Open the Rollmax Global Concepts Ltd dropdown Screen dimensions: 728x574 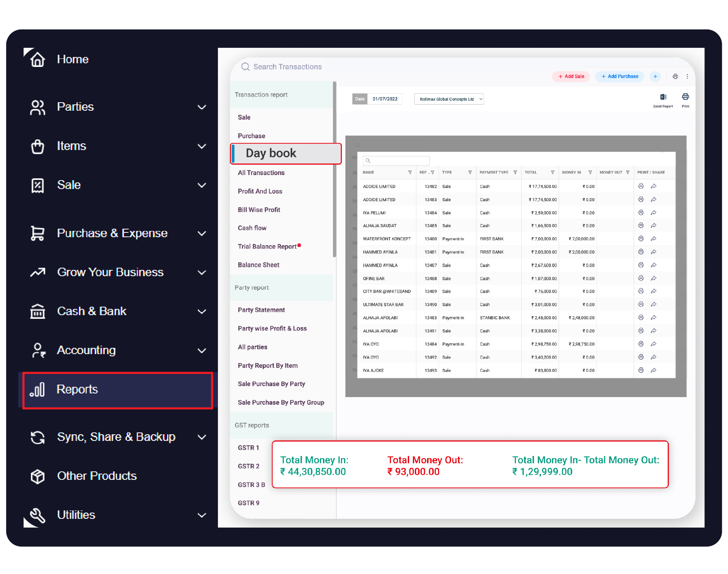(x=449, y=99)
